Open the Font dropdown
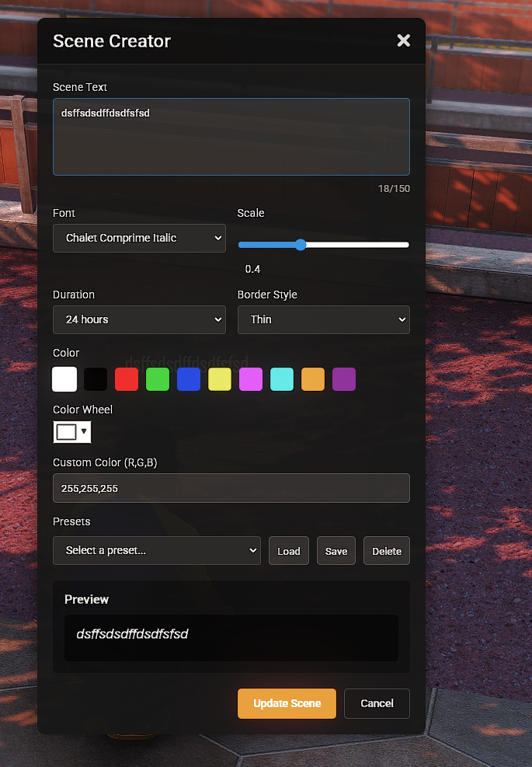 [139, 239]
